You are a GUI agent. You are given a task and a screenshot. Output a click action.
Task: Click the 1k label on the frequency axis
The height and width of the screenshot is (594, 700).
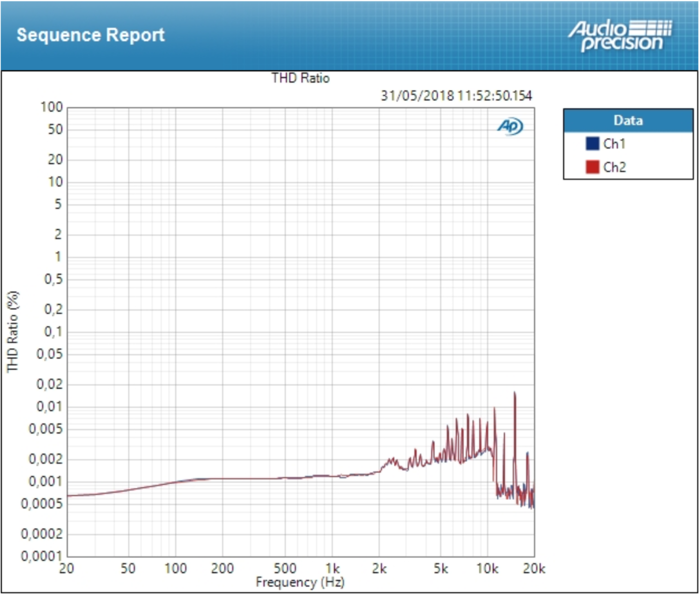[x=333, y=568]
